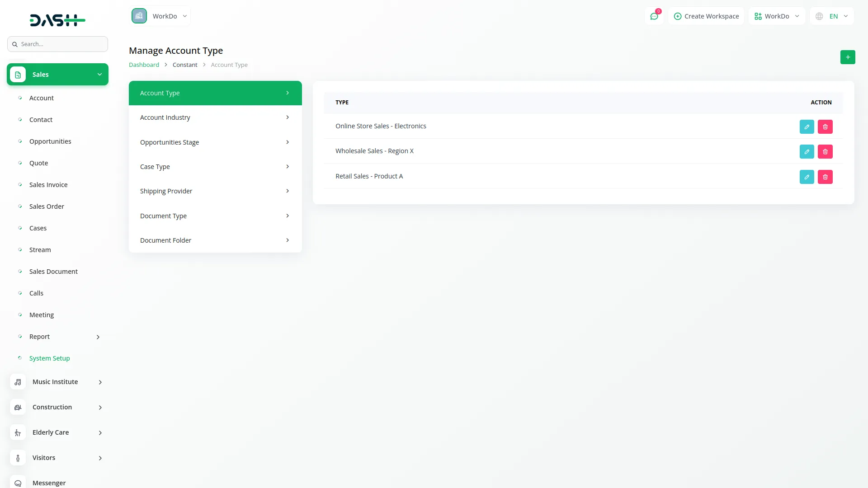Click the Construction module icon
868x488 pixels.
18,407
